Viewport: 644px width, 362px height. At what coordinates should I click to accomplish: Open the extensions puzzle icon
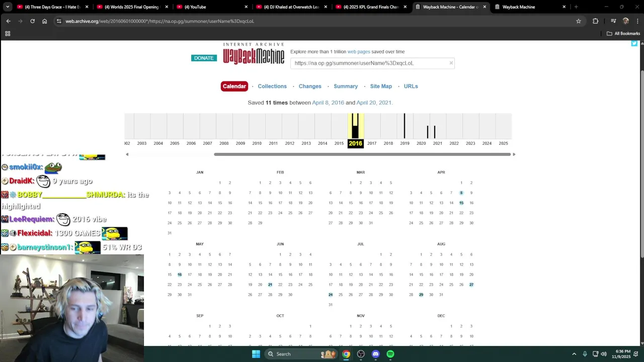pos(596,21)
